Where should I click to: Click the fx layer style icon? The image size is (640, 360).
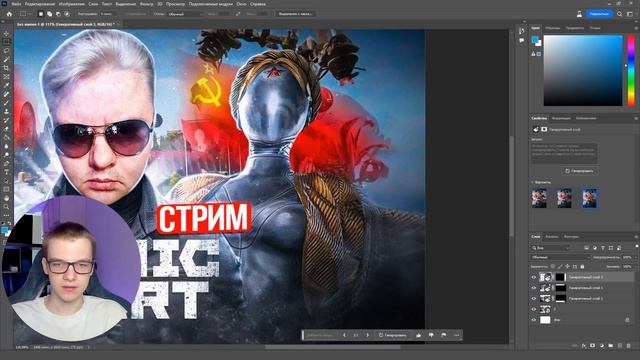584,346
